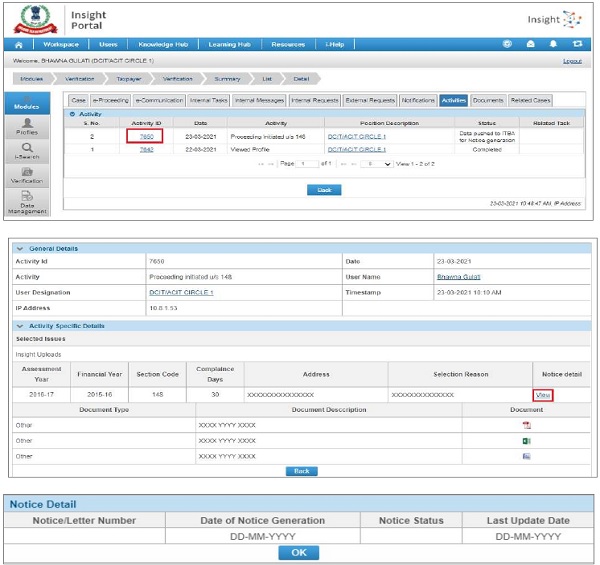Open I-Search in the left sidebar

click(27, 151)
